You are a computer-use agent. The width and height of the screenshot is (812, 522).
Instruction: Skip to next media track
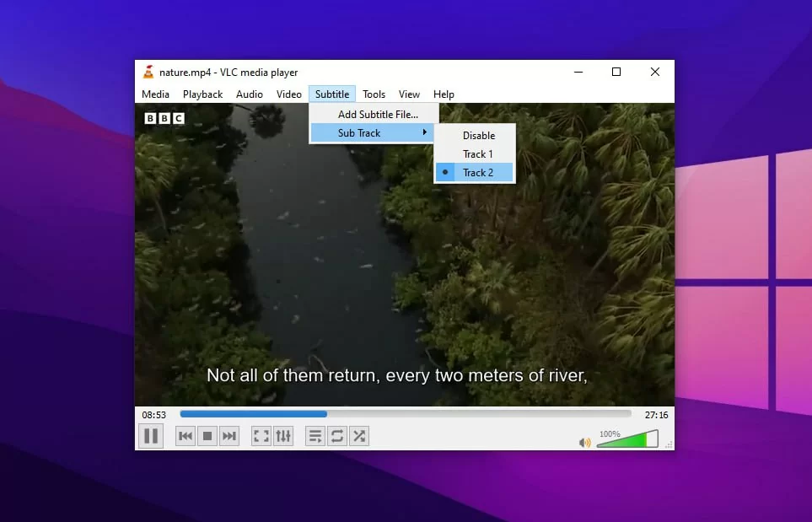(x=229, y=436)
